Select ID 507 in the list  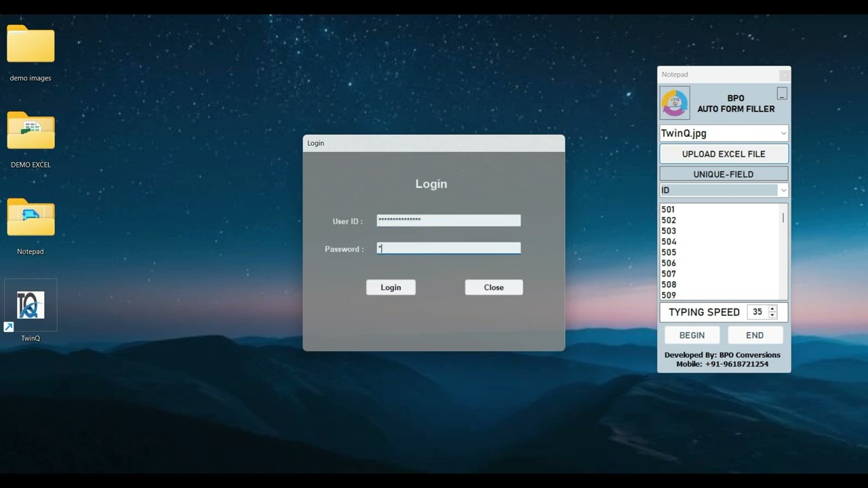[x=669, y=274]
